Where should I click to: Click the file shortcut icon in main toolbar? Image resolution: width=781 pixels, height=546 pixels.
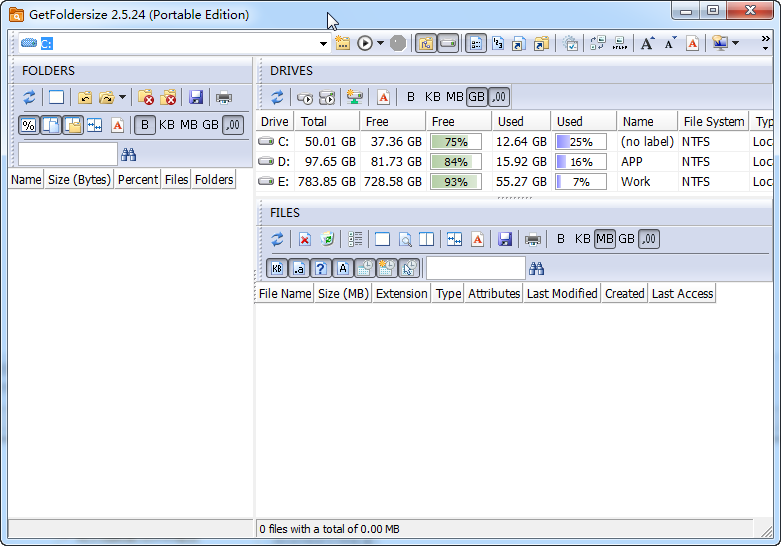pos(519,44)
